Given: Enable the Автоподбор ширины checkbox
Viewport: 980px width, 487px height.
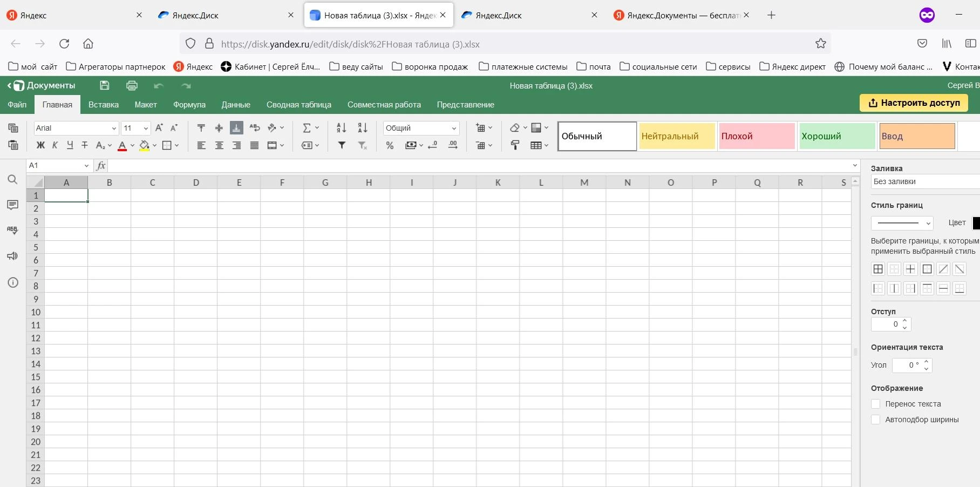Looking at the screenshot, I should (876, 420).
